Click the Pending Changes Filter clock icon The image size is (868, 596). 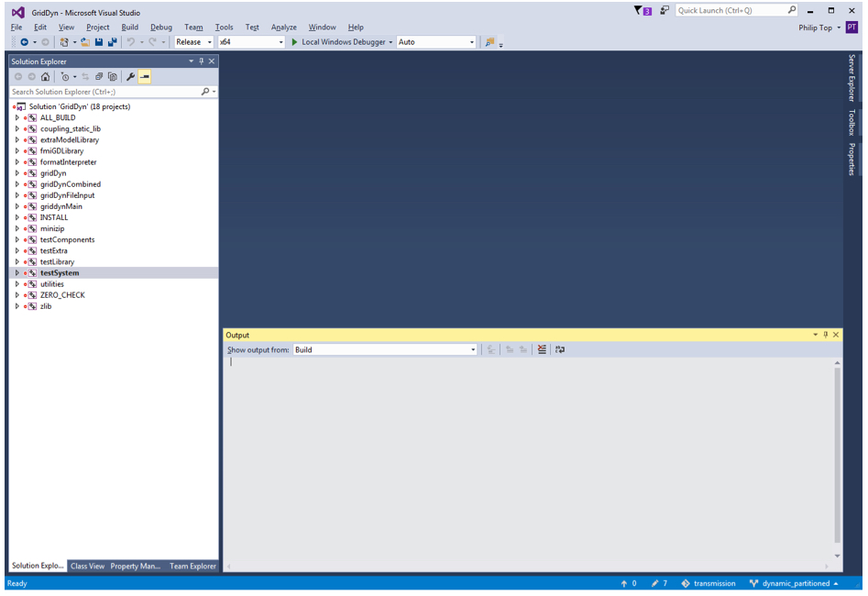click(x=65, y=77)
